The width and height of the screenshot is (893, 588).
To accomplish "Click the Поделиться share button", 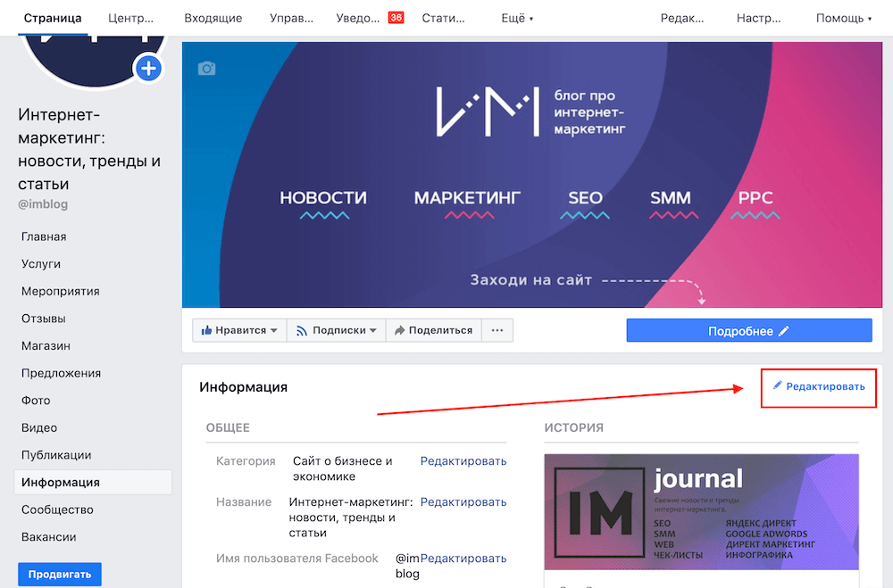I will [434, 330].
